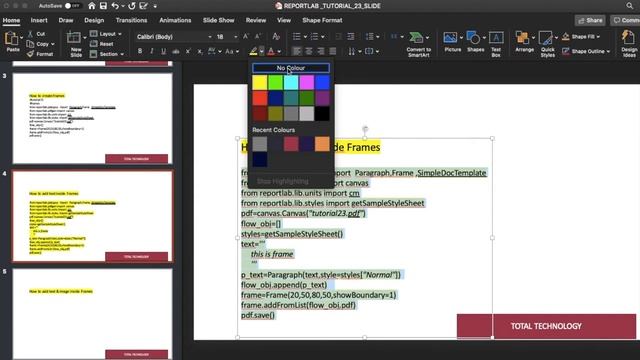Switch to the Design tab
This screenshot has height=360, width=640.
(94, 20)
